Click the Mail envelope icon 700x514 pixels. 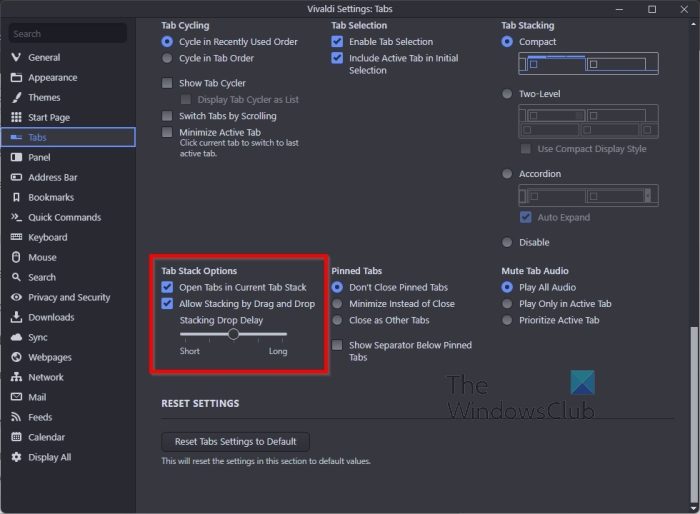point(16,397)
